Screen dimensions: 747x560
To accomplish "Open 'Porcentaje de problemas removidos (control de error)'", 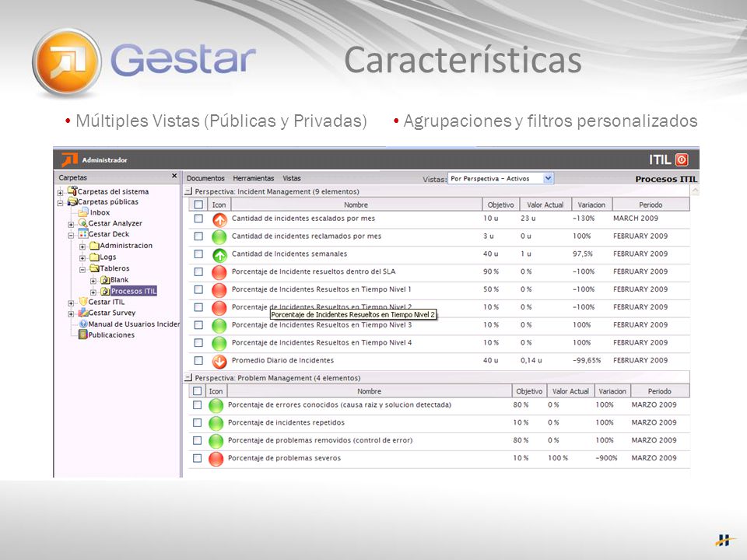I will tap(320, 440).
